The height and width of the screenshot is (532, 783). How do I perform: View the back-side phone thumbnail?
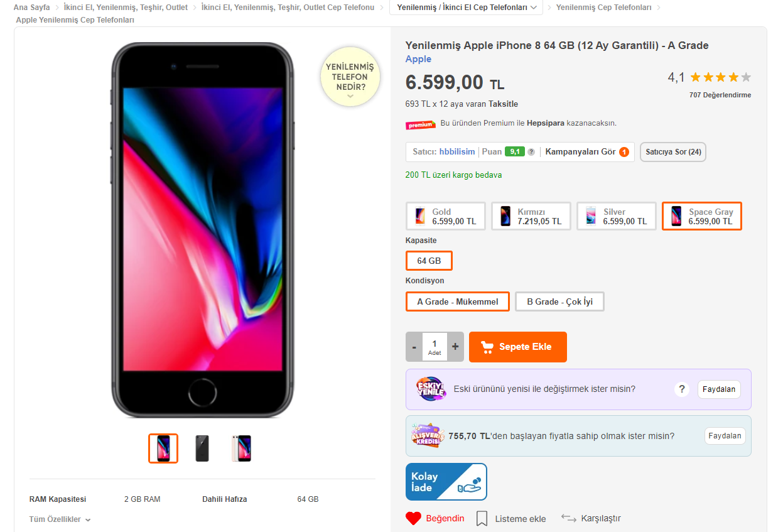(202, 448)
